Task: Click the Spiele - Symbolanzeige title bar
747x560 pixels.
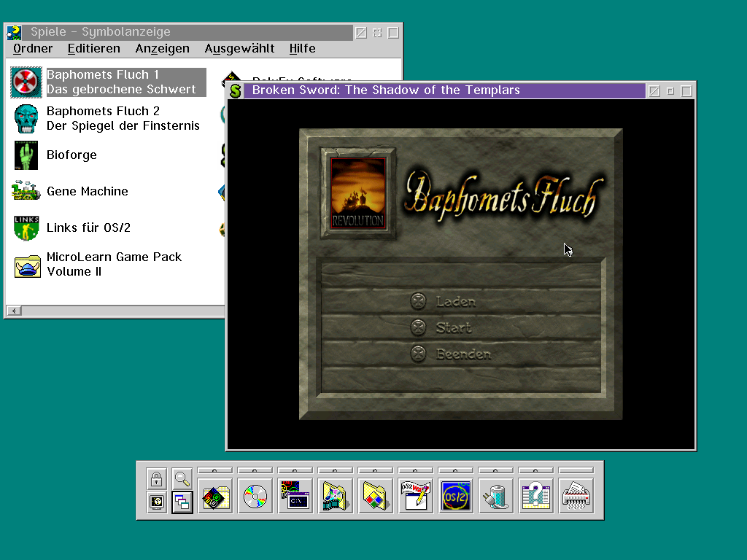Action: 187,32
